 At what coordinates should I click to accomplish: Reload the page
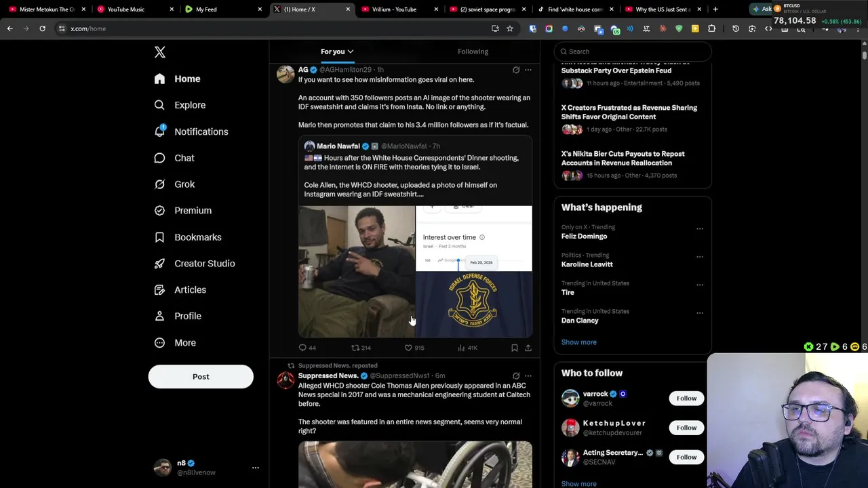42,28
